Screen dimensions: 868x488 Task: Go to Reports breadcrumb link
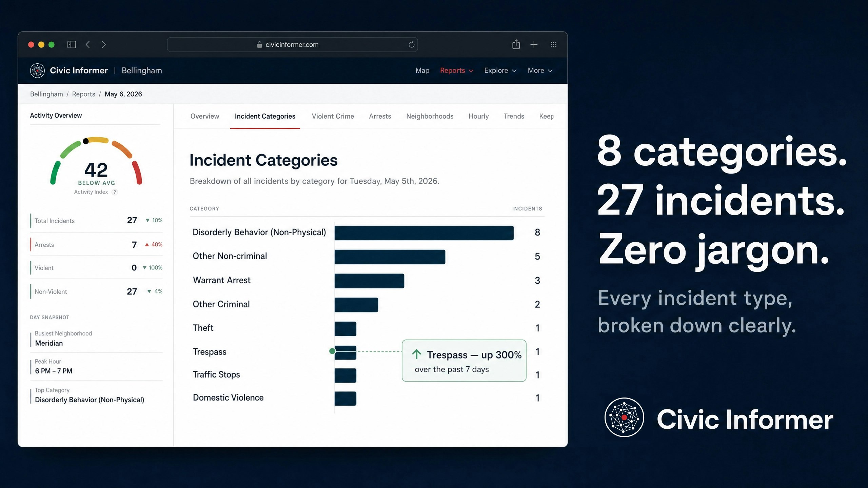point(84,94)
